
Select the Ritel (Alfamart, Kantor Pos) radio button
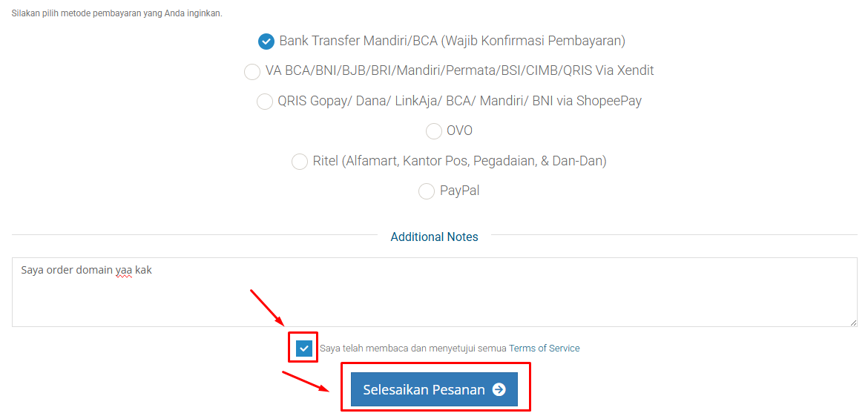coord(300,162)
